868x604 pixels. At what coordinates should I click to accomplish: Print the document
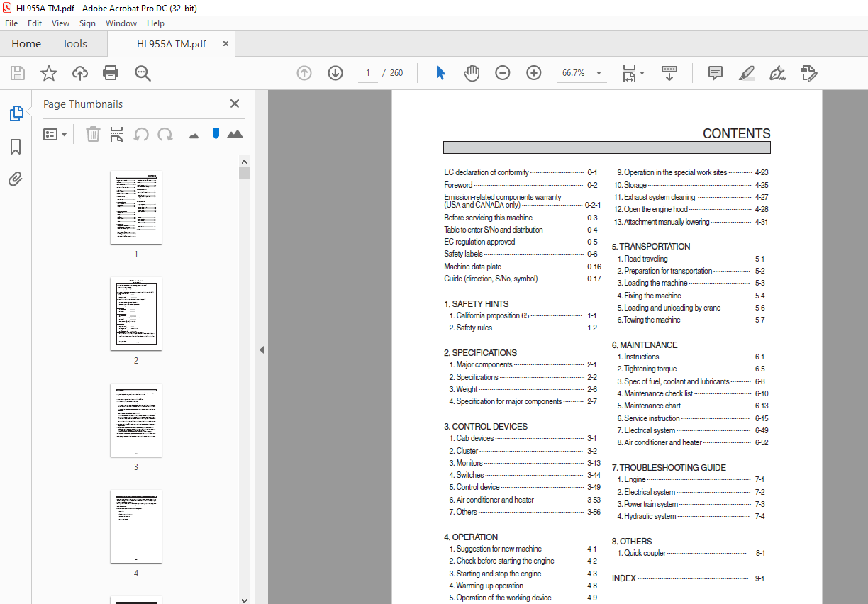coord(111,73)
